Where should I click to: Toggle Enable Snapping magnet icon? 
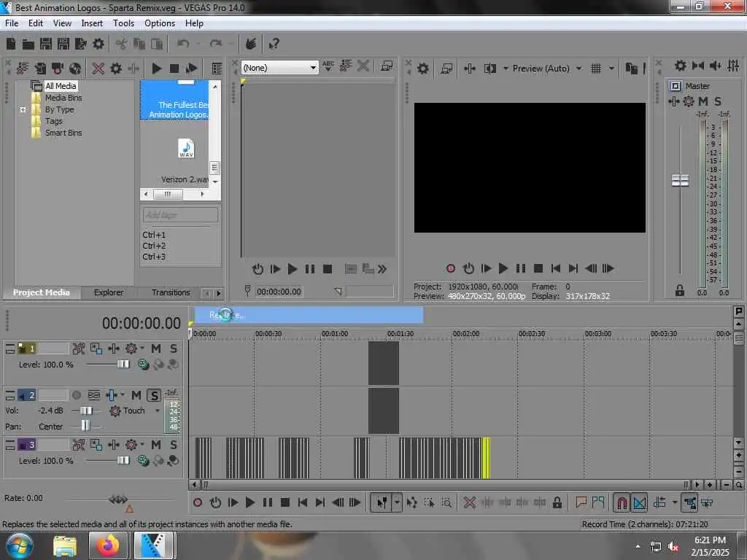tap(622, 503)
